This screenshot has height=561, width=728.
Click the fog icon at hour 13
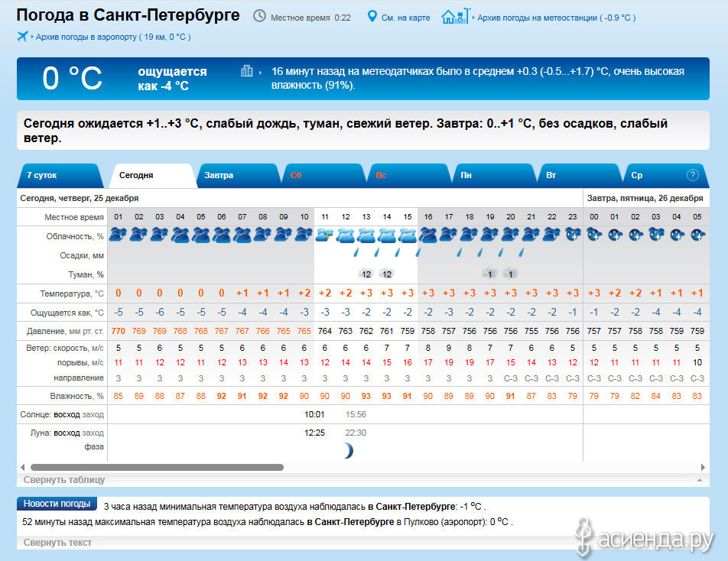click(366, 274)
